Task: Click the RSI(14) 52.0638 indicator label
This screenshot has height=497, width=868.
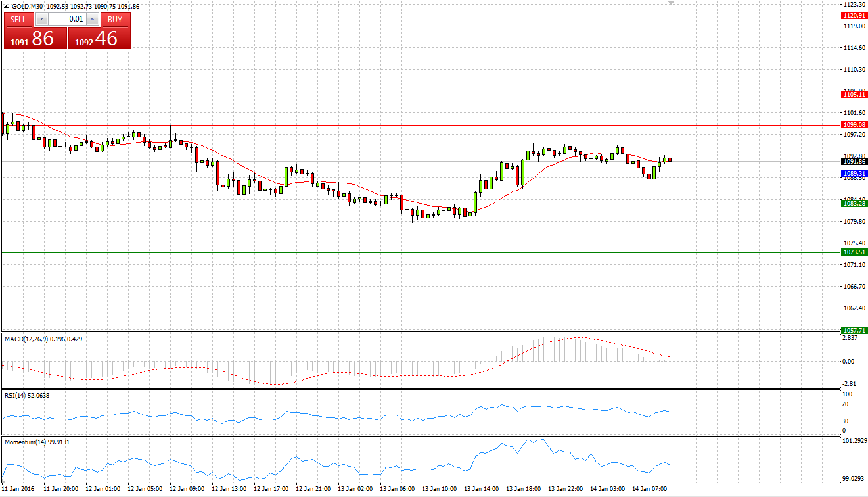Action: (27, 396)
